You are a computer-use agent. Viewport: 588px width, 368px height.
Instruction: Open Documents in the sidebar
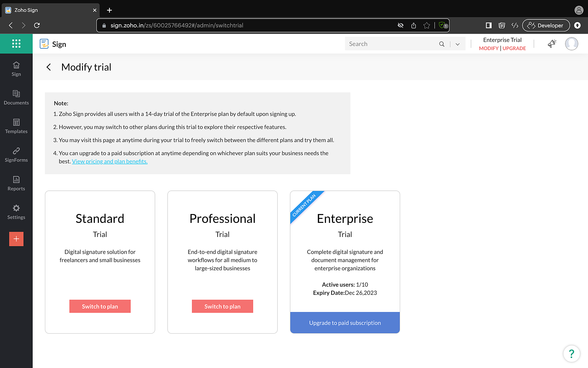[x=16, y=97]
